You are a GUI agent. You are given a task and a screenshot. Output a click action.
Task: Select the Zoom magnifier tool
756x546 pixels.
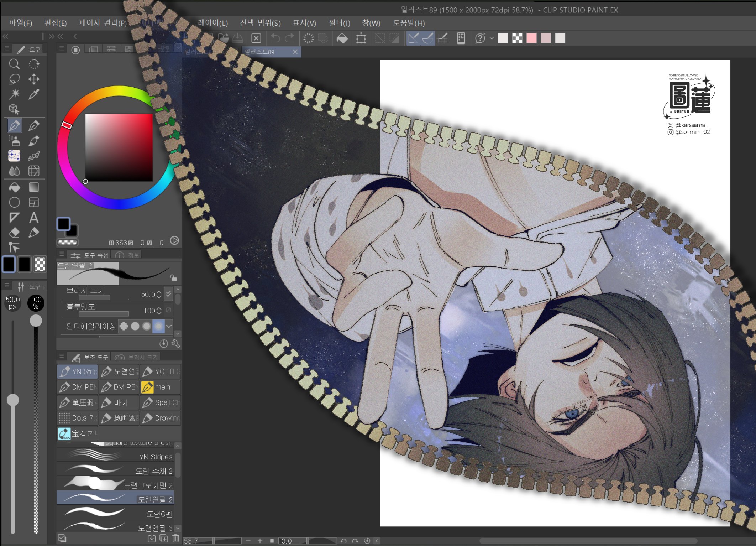click(x=14, y=64)
